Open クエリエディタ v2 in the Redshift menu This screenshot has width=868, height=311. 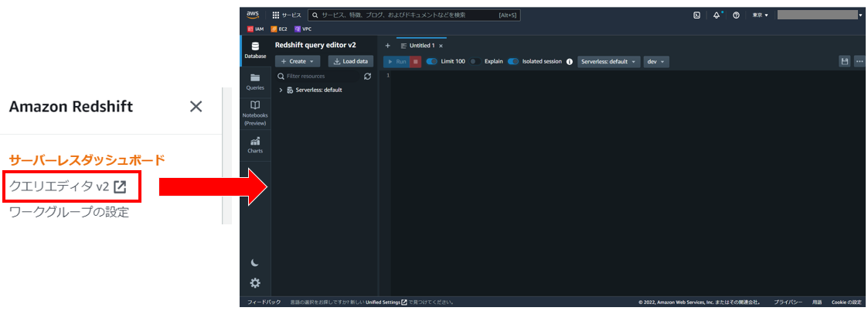click(x=68, y=186)
